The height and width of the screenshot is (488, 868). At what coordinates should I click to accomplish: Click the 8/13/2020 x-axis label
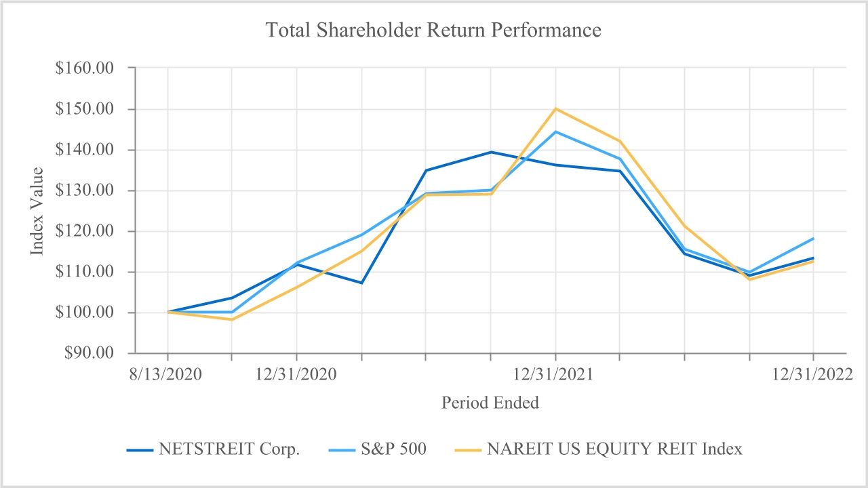point(167,374)
